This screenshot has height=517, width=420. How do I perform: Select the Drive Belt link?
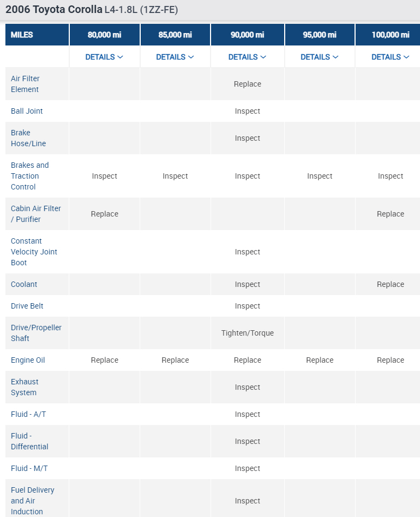28,306
